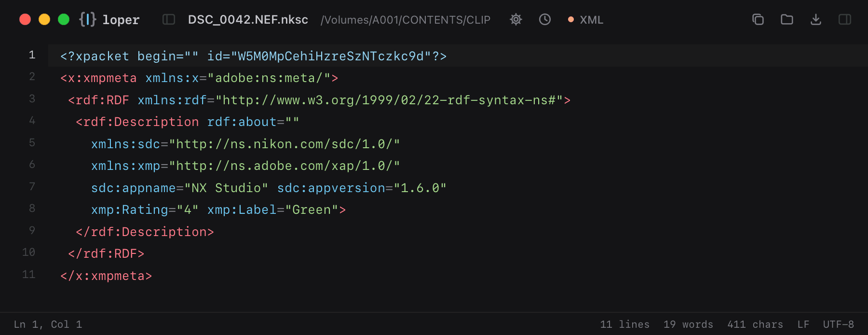Toggle the left sidebar panel icon

pos(169,19)
